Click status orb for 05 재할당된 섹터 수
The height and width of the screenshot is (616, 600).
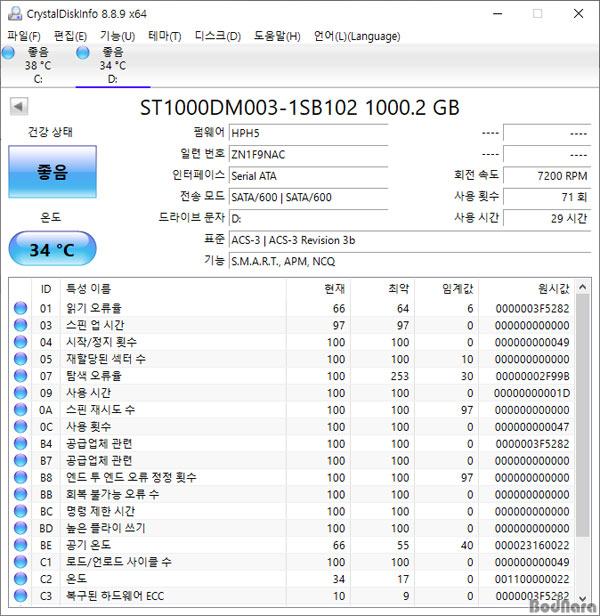click(20, 359)
